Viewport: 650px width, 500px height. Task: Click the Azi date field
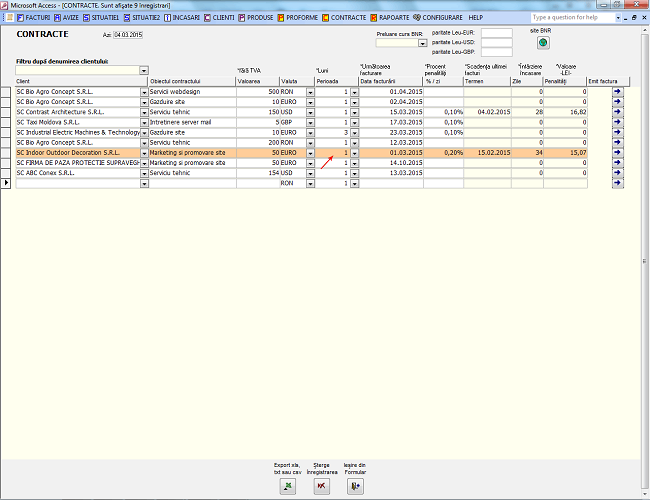(x=128, y=34)
